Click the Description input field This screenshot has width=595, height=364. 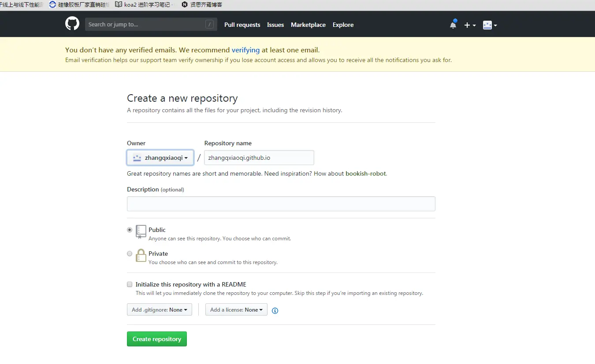pyautogui.click(x=281, y=204)
